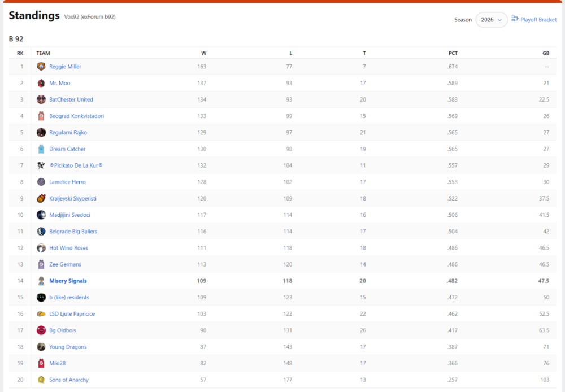565x392 pixels.
Task: Click Belgrade Big Ballers team logo
Action: pos(41,232)
